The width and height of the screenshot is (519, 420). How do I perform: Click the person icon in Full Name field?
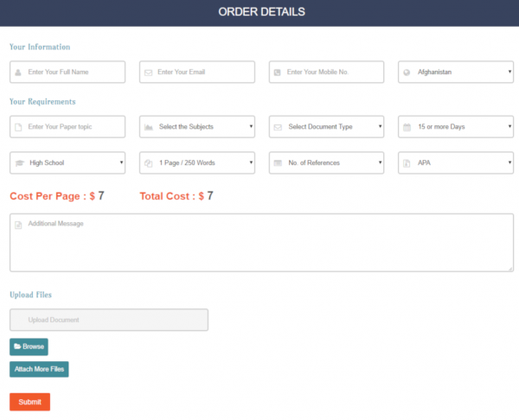[x=18, y=73]
